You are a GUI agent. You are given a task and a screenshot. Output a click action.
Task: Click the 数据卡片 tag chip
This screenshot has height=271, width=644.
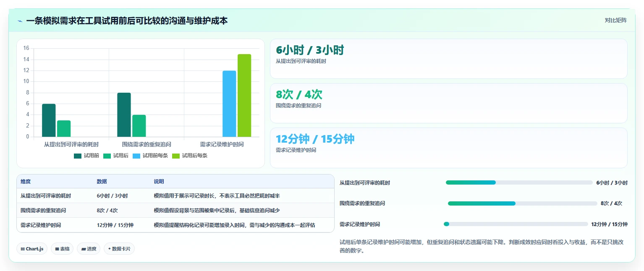pos(119,249)
